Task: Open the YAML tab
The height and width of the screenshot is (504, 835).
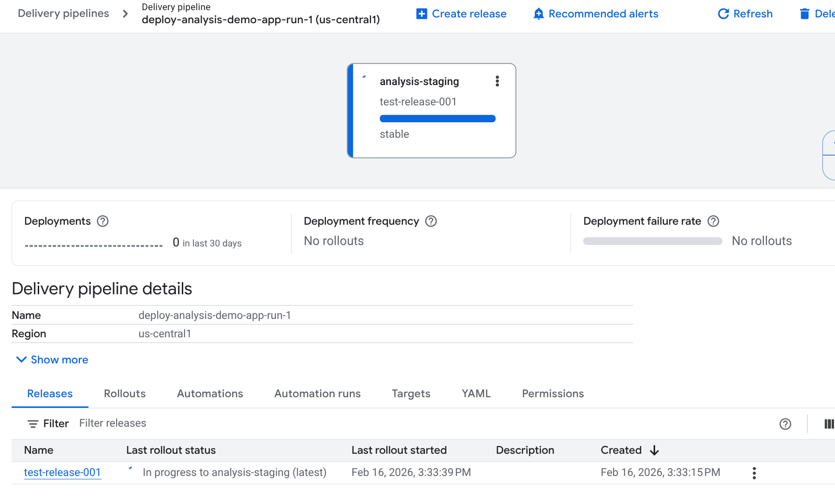Action: (476, 393)
